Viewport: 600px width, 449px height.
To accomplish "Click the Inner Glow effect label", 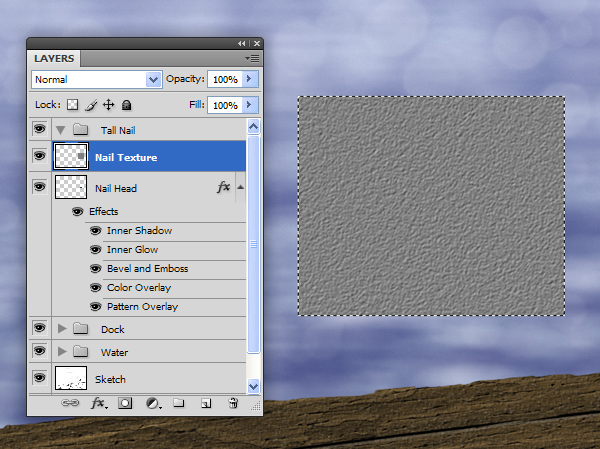I will (x=132, y=250).
